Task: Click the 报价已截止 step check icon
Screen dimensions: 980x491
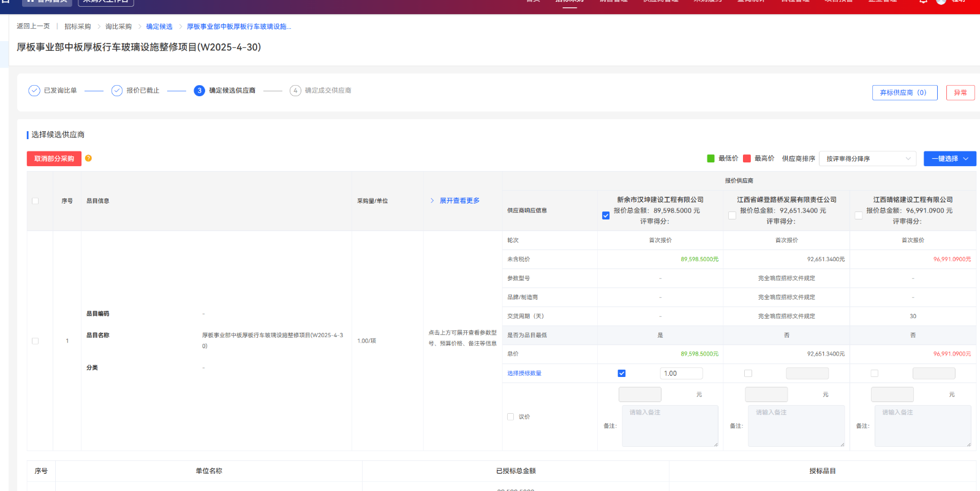Action: 117,91
